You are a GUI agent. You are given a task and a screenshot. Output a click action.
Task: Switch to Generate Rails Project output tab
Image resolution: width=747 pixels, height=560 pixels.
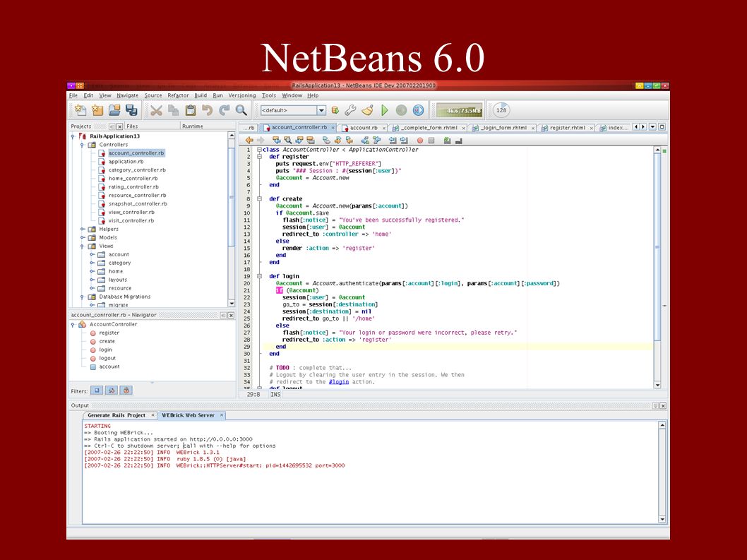116,415
